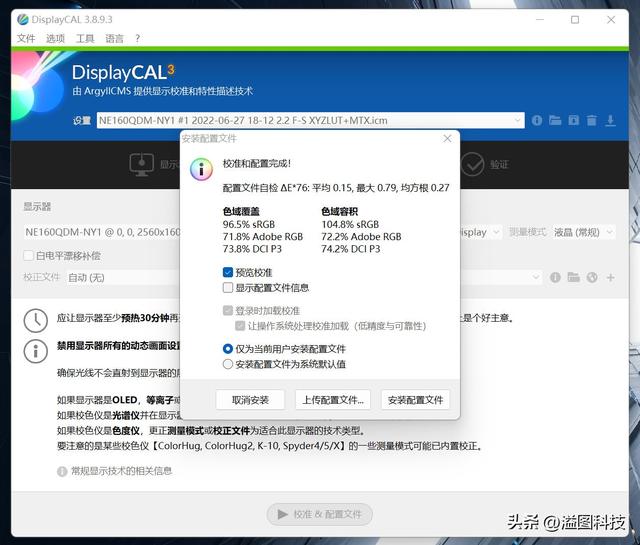
Task: Click the plus icon beside correction file
Action: tap(611, 278)
